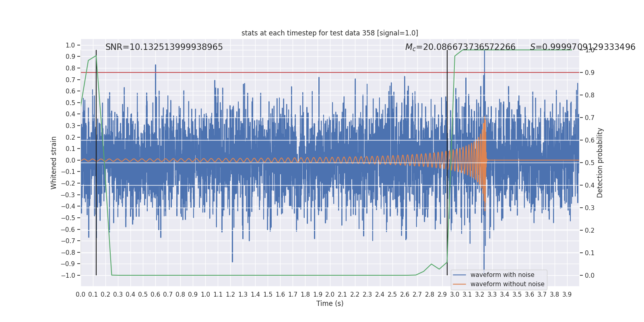Click the Detection probability tick label 0.9
Viewport: 644px width, 322px height.
click(x=590, y=72)
